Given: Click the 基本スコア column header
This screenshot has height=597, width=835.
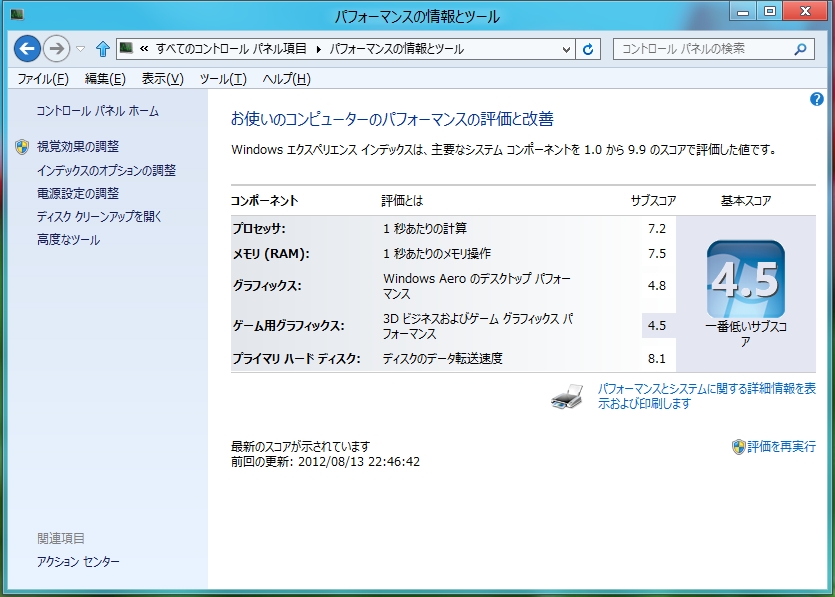Looking at the screenshot, I should pos(746,201).
